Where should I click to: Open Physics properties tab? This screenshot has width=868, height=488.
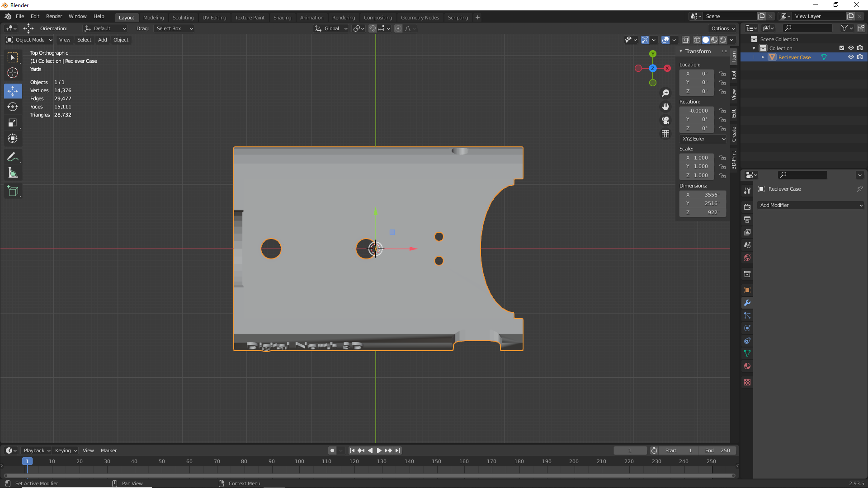[747, 328]
